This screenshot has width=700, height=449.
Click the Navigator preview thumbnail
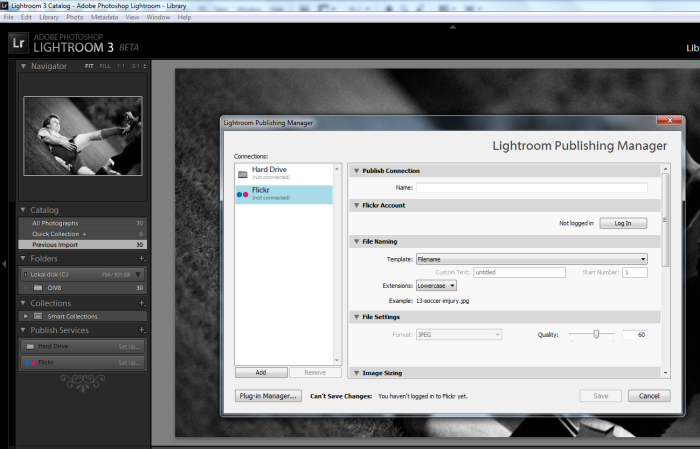pyautogui.click(x=83, y=136)
